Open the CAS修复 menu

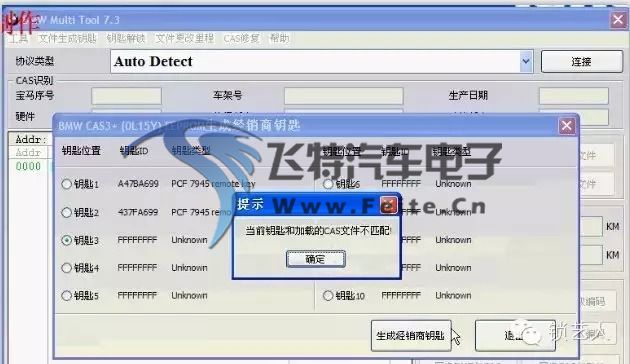(x=241, y=39)
